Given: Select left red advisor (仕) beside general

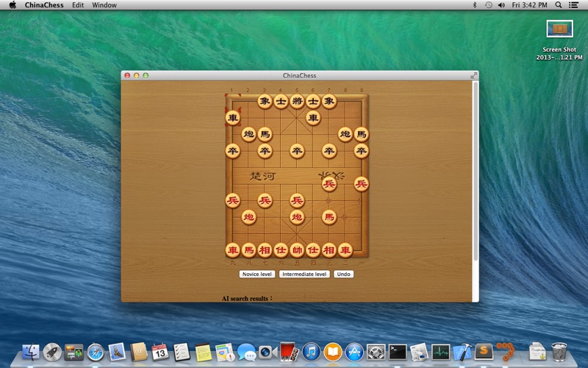Looking at the screenshot, I should click(281, 250).
